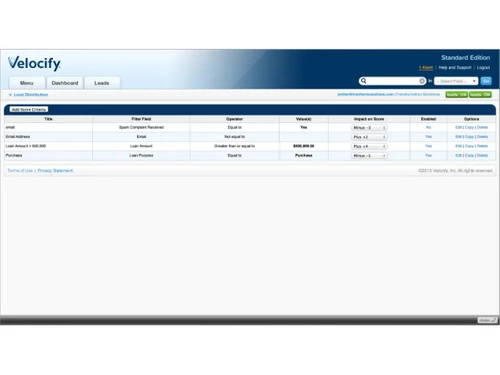Open impact score dropdown for Loan Amount row
500x375 pixels.
(369, 146)
